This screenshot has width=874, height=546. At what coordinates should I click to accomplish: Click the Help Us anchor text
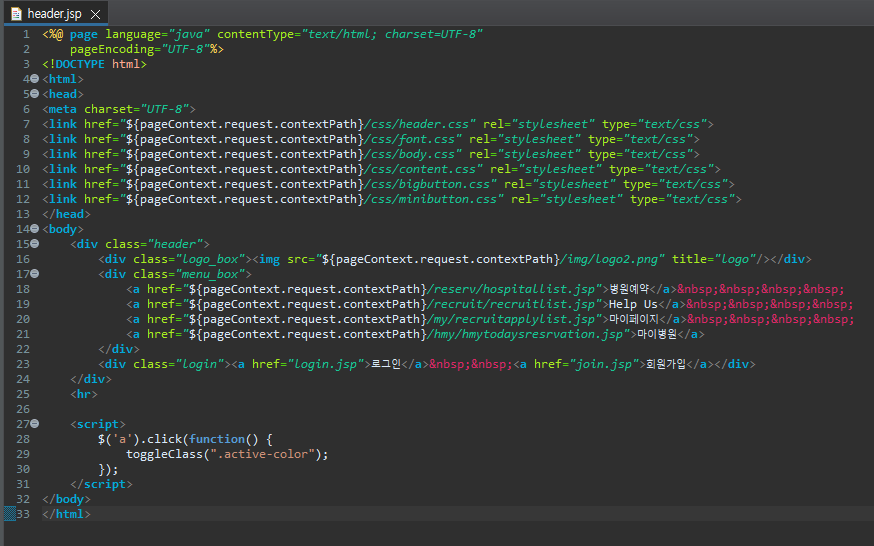[634, 304]
